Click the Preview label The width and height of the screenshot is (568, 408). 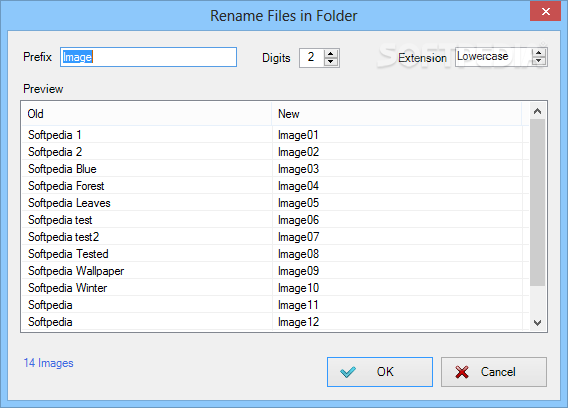pos(43,89)
